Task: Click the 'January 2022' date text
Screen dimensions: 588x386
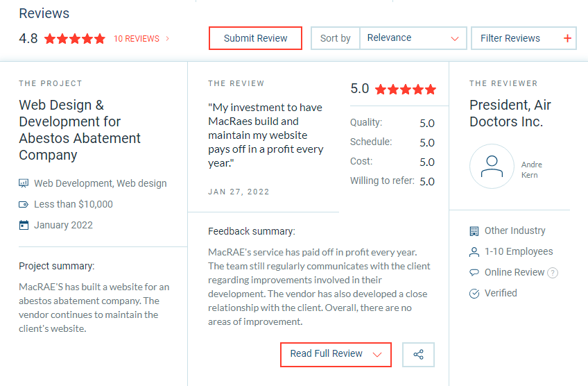Action: click(63, 225)
